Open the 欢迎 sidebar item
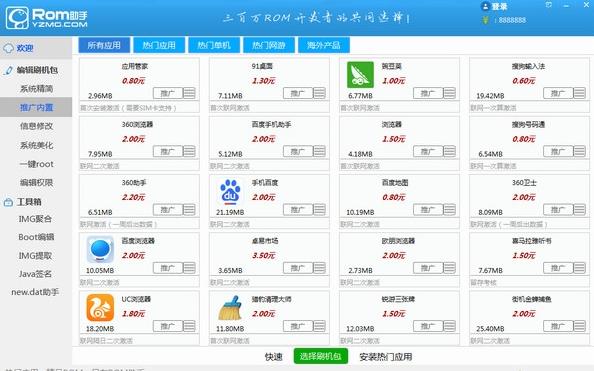The height and width of the screenshot is (371, 594). point(25,48)
